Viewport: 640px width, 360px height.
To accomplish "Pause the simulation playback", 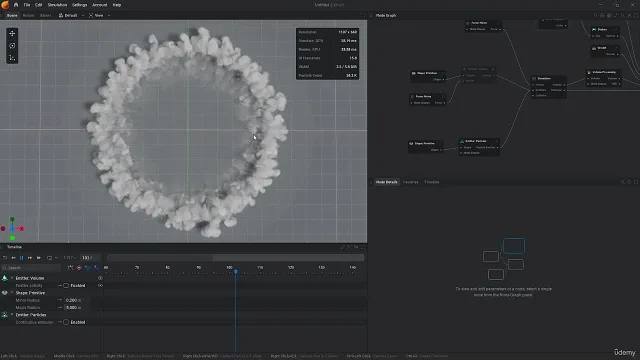I will coord(22,258).
